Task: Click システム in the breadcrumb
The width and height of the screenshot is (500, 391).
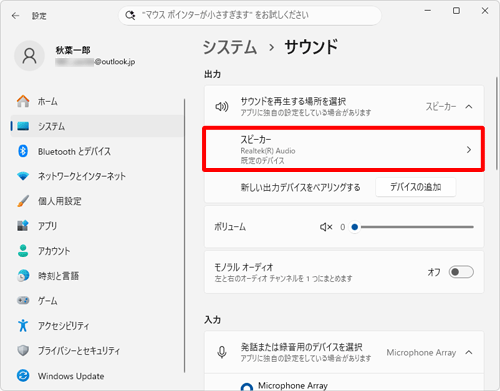Action: 230,47
